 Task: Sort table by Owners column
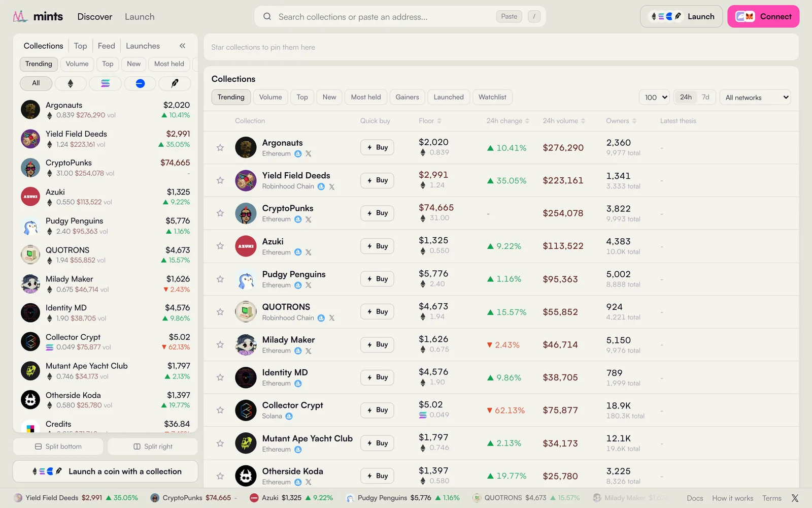coord(621,121)
